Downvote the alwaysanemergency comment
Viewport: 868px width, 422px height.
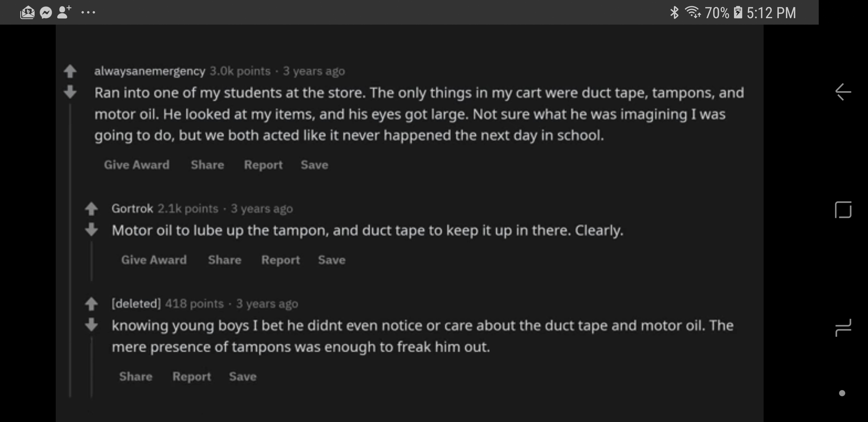click(70, 92)
